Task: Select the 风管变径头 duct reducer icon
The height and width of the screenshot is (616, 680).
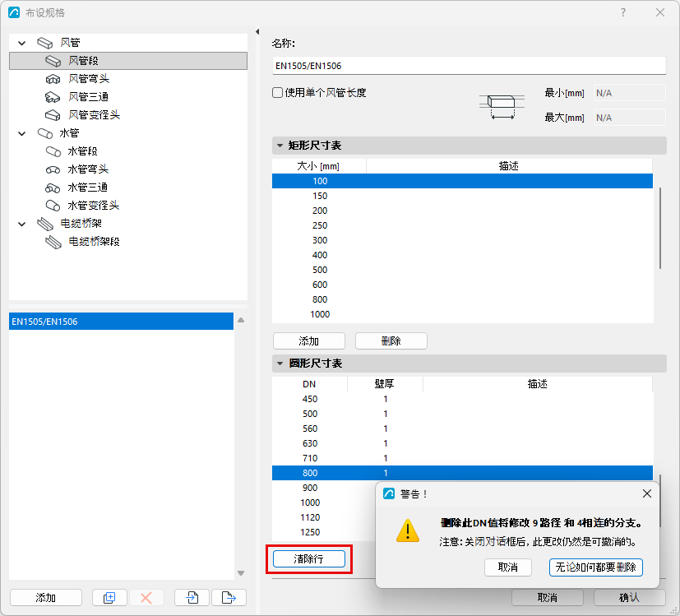Action: coord(53,115)
